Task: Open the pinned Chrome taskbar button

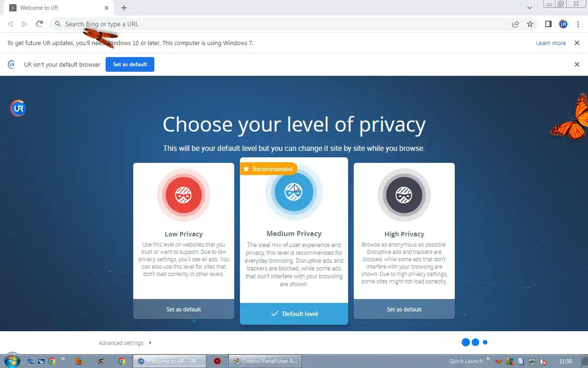Action: (122, 361)
